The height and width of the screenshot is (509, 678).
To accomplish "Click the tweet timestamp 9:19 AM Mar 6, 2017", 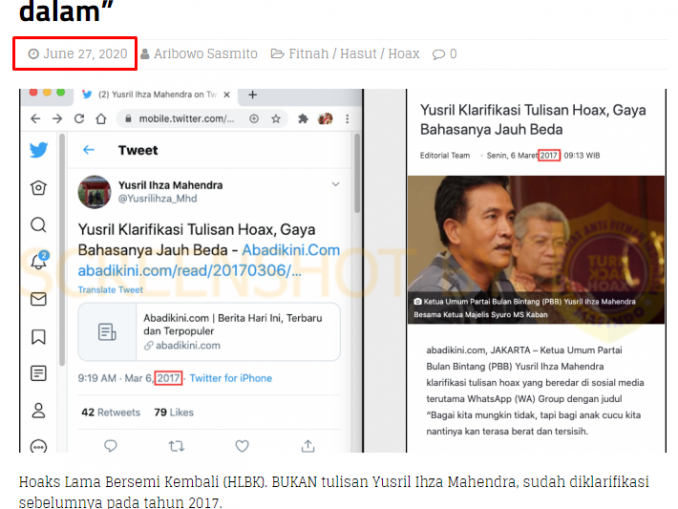I will coord(130,378).
